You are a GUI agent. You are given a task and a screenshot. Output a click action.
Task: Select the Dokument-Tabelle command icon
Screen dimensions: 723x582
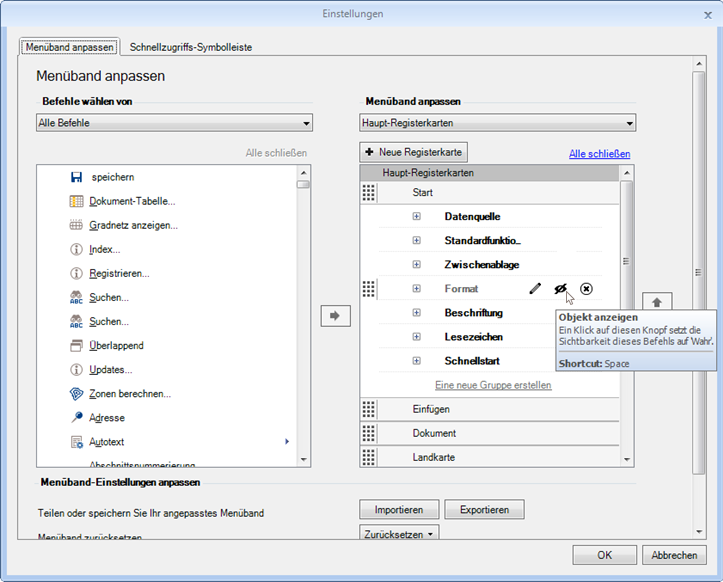tap(76, 201)
